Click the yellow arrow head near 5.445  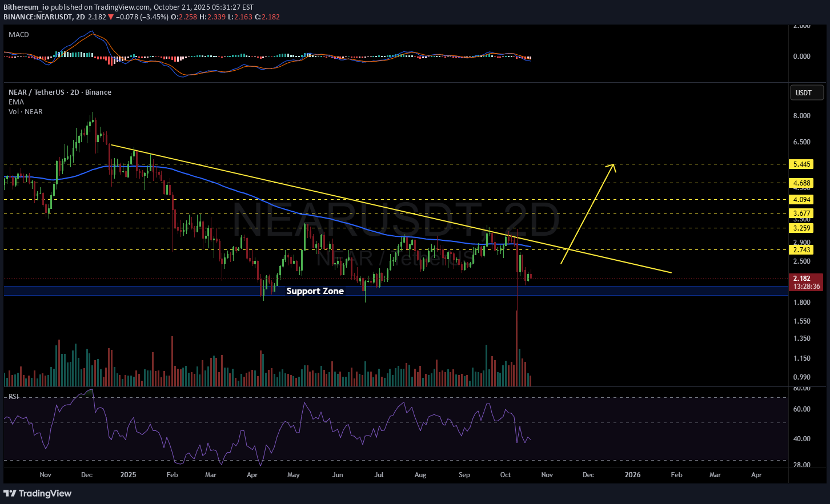(612, 166)
